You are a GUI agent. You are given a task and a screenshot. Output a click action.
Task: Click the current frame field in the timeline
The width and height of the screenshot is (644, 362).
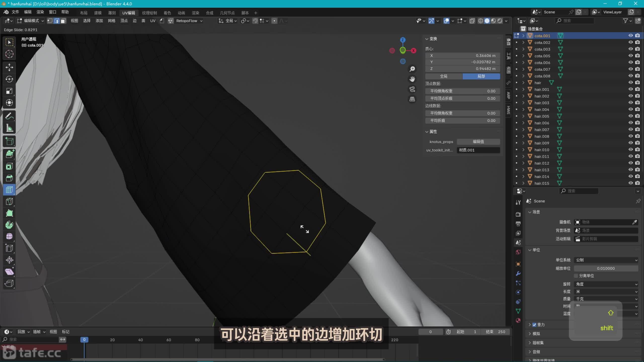click(431, 332)
